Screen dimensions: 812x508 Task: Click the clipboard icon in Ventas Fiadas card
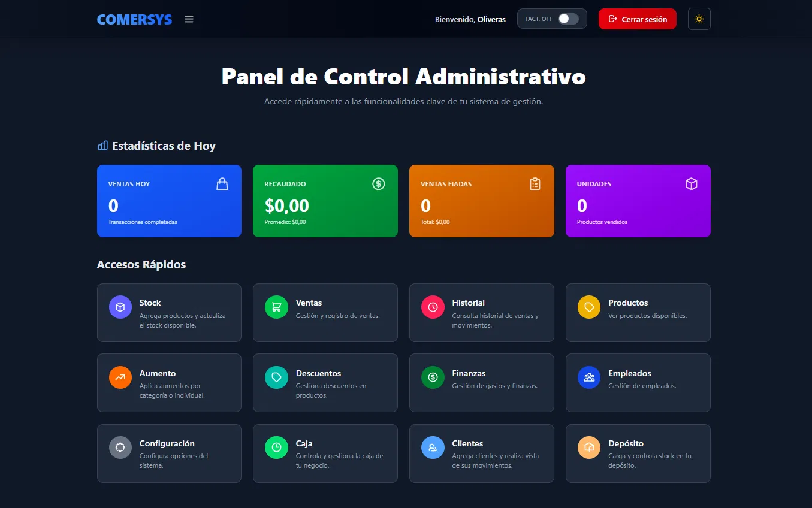point(535,184)
